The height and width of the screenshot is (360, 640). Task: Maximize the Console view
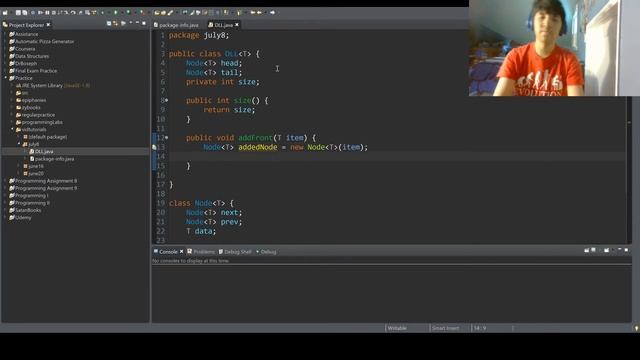coord(626,250)
